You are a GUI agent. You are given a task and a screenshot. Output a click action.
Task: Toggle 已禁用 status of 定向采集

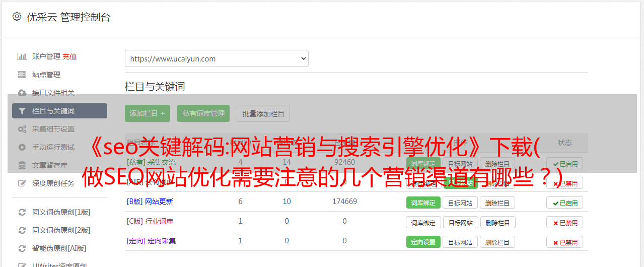click(x=564, y=242)
